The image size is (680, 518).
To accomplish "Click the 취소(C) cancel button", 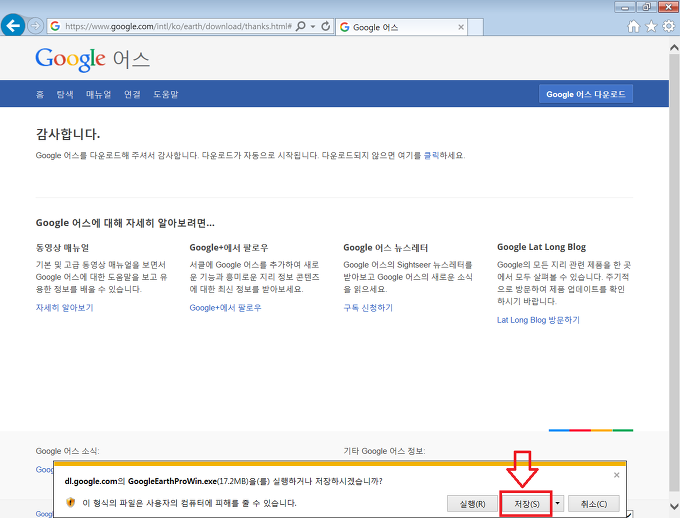I will (594, 504).
